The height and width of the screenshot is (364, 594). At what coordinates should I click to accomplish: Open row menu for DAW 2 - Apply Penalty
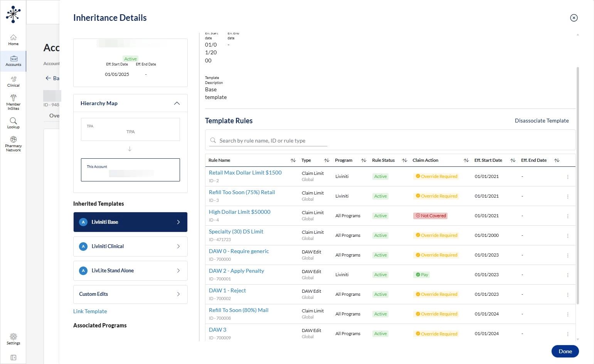coord(567,275)
